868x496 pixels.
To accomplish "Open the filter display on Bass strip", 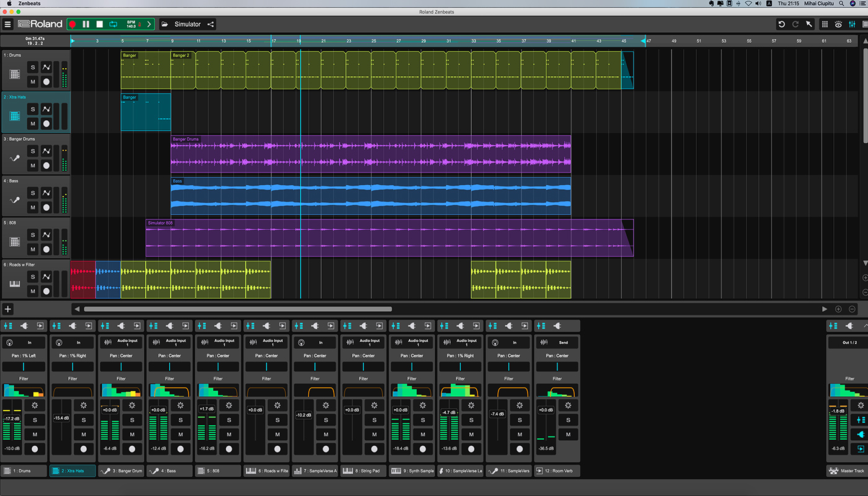I will tap(169, 391).
